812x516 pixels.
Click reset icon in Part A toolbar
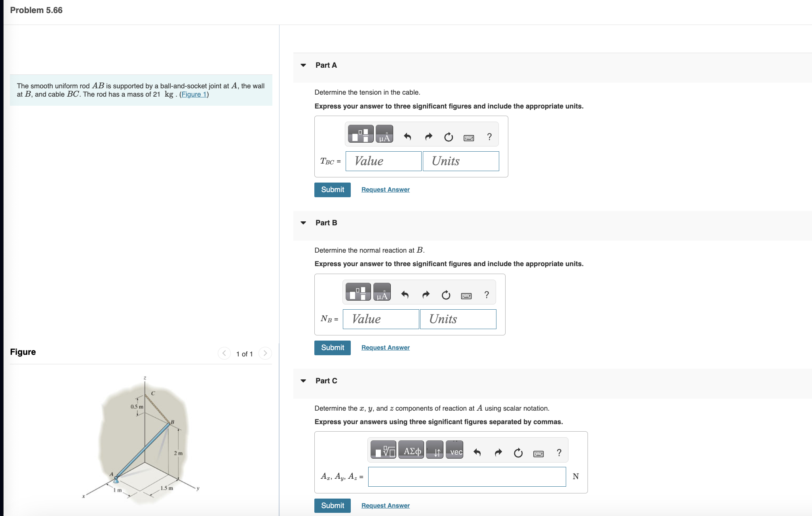point(448,137)
